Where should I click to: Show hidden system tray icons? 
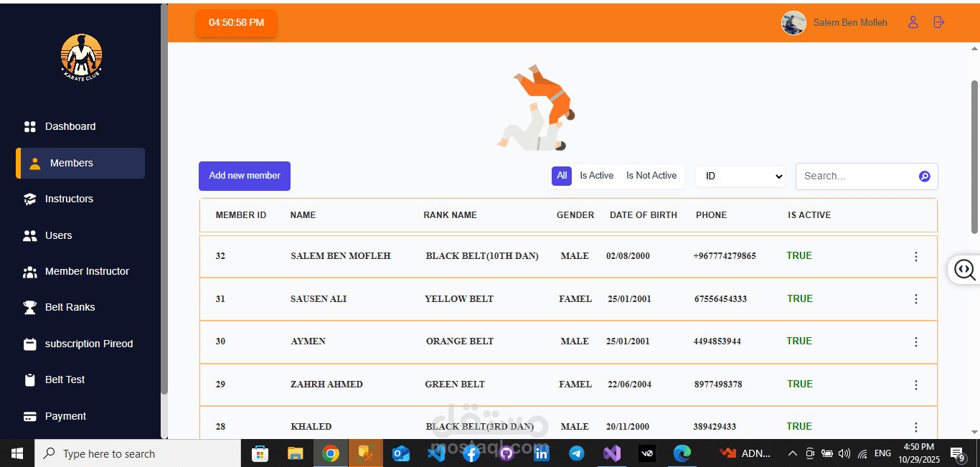pos(793,453)
